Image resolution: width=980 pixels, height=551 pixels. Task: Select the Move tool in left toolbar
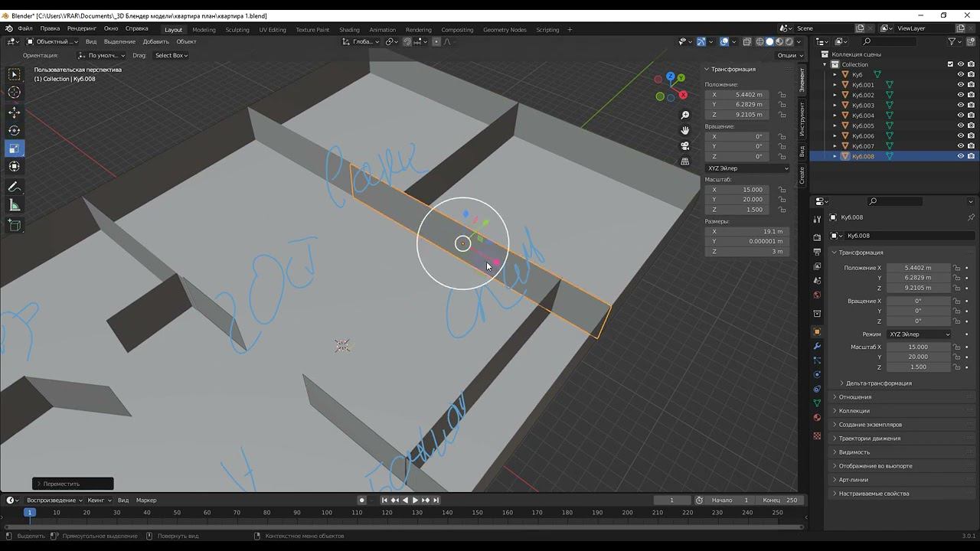coord(15,112)
